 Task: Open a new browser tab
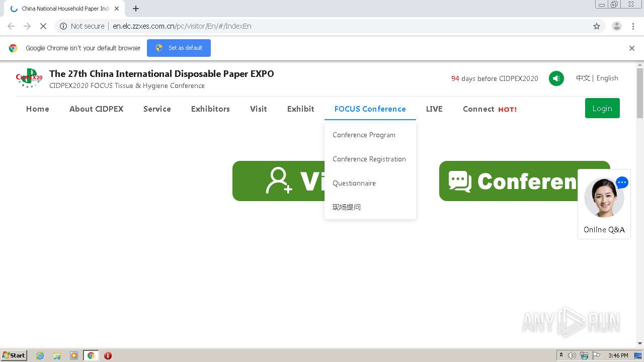[x=136, y=9]
